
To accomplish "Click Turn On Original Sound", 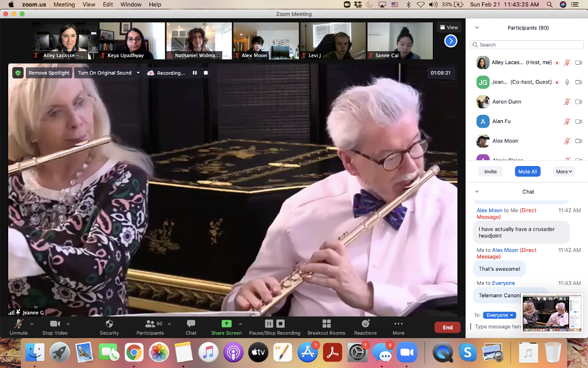I will pyautogui.click(x=105, y=73).
